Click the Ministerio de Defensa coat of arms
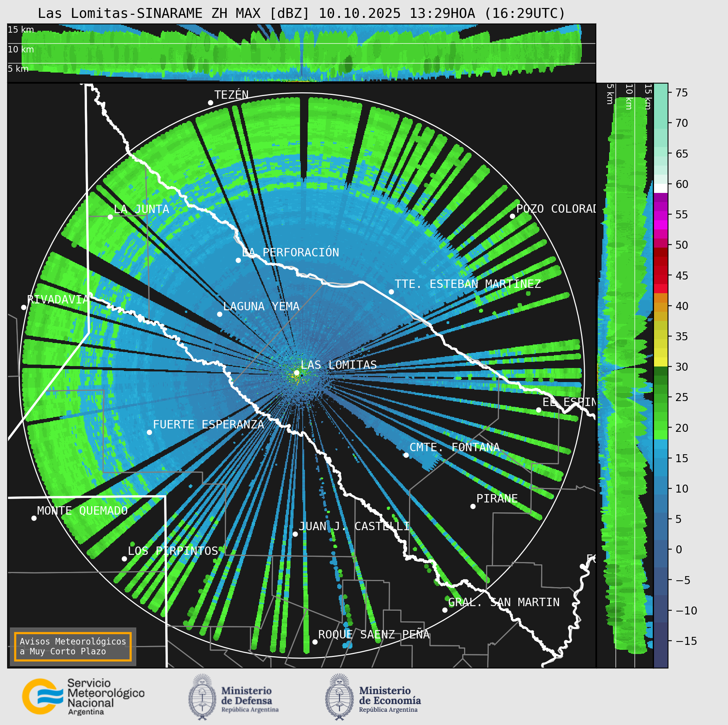The width and height of the screenshot is (728, 725). [202, 697]
